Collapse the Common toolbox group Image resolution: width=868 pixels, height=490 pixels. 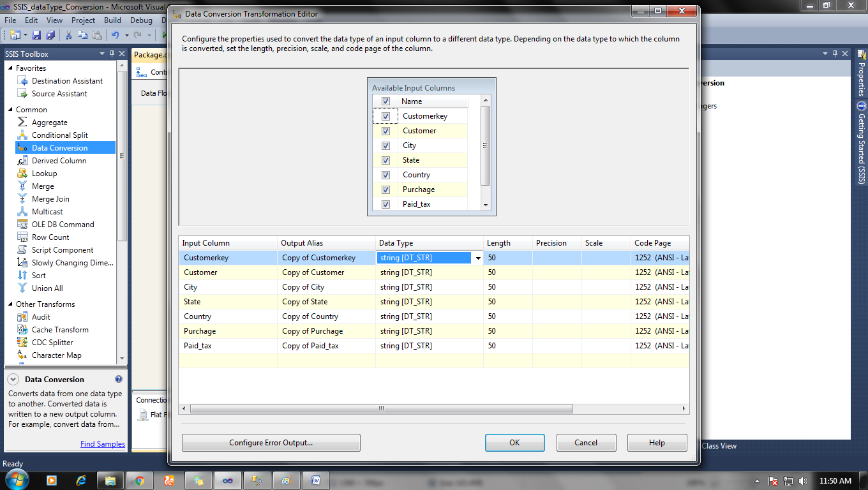[10, 110]
